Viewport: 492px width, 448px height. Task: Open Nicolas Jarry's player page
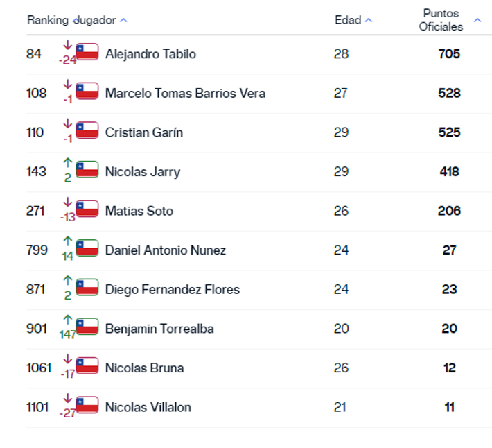click(143, 172)
